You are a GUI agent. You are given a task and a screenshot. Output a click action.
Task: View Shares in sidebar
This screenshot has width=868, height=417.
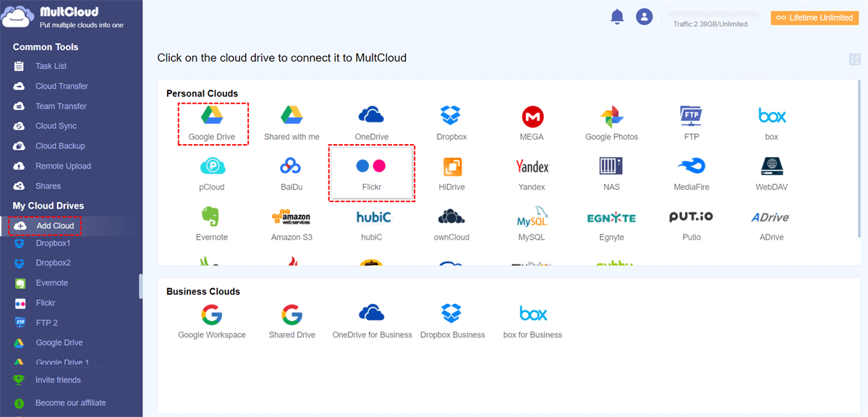coord(48,186)
